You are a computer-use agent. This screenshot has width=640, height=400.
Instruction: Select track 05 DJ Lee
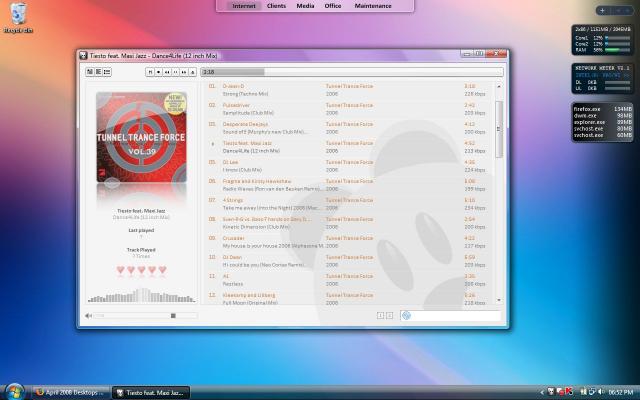pos(347,166)
